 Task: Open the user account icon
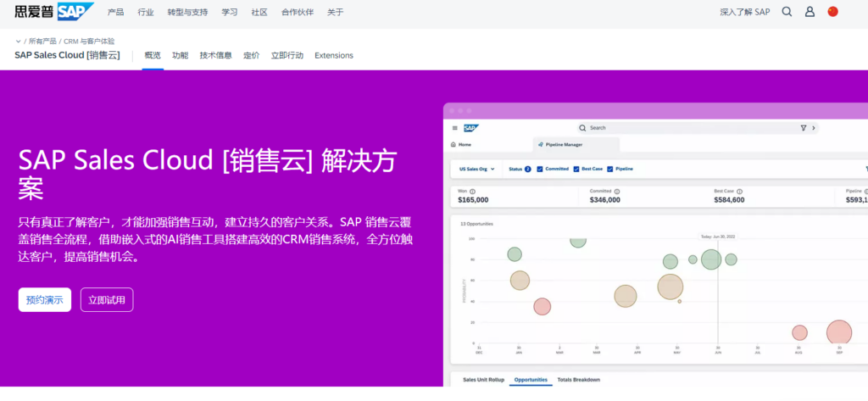coord(810,12)
